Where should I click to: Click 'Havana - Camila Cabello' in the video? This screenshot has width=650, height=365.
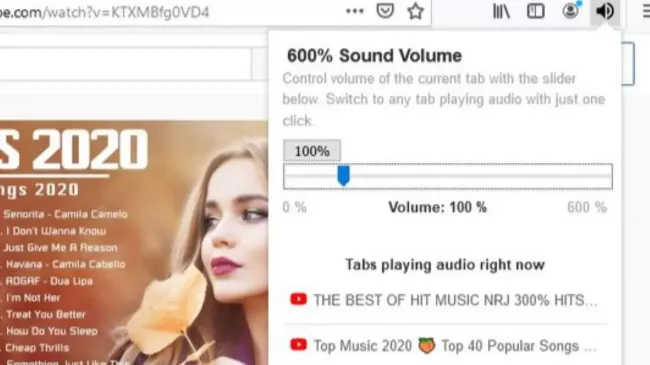click(65, 264)
